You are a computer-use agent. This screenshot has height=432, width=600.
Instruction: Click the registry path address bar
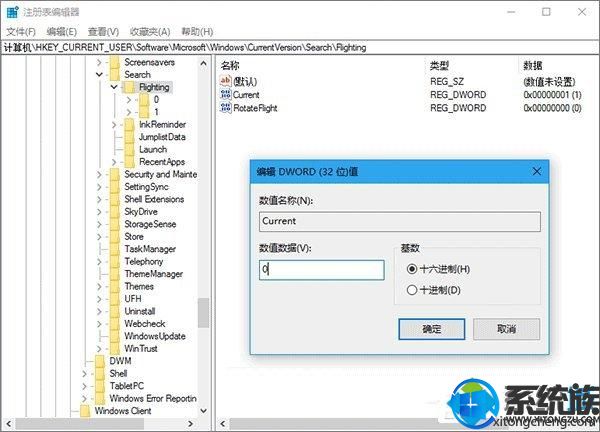click(300, 47)
